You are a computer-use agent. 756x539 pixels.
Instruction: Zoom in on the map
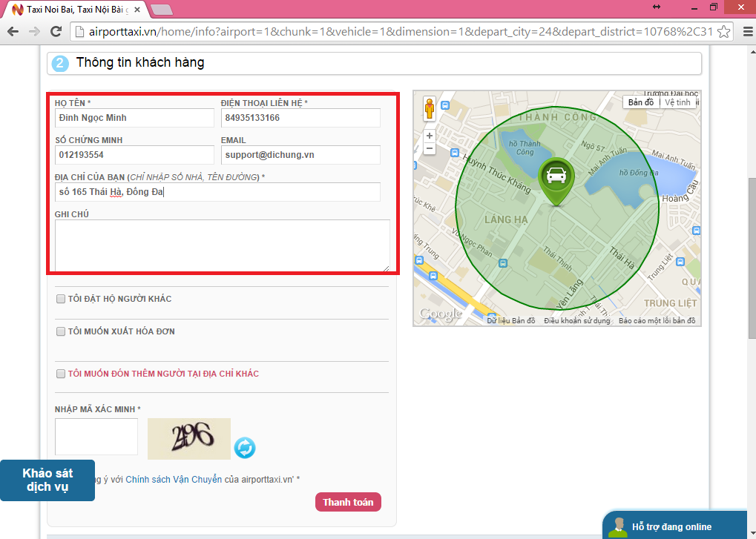point(429,136)
